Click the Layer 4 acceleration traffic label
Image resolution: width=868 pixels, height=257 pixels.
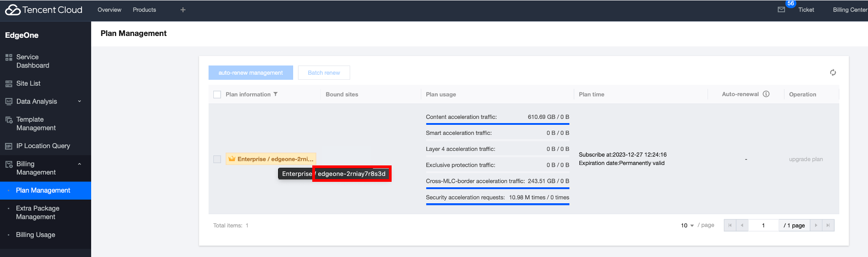pos(460,149)
